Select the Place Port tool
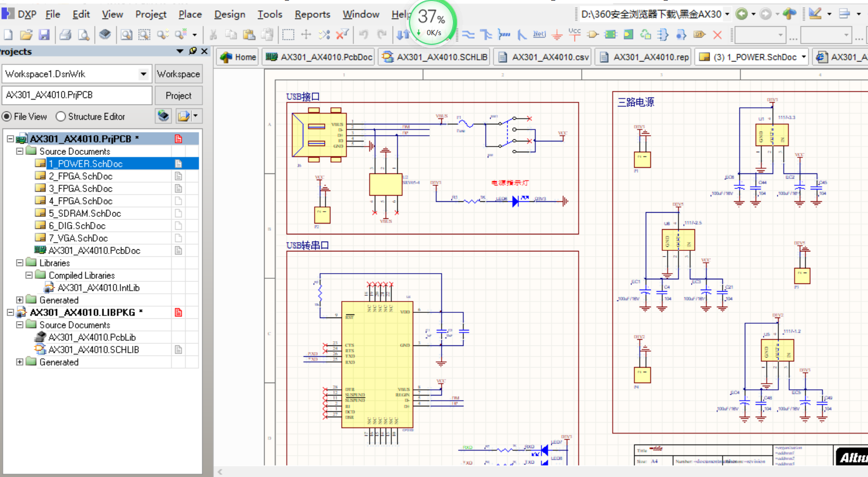The height and width of the screenshot is (477, 868). 700,35
